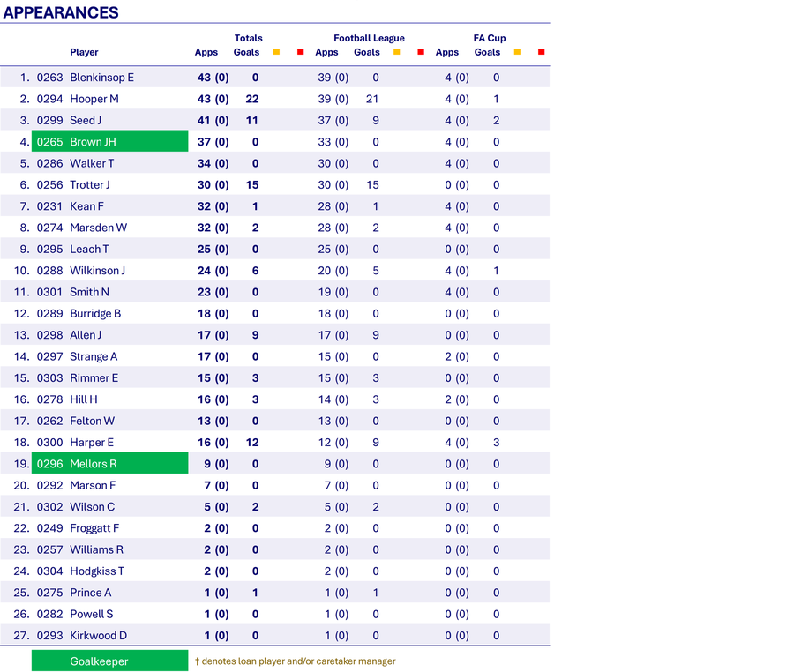Click red card icon under FA Cup
Screen dimensions: 794x672
pyautogui.click(x=542, y=52)
